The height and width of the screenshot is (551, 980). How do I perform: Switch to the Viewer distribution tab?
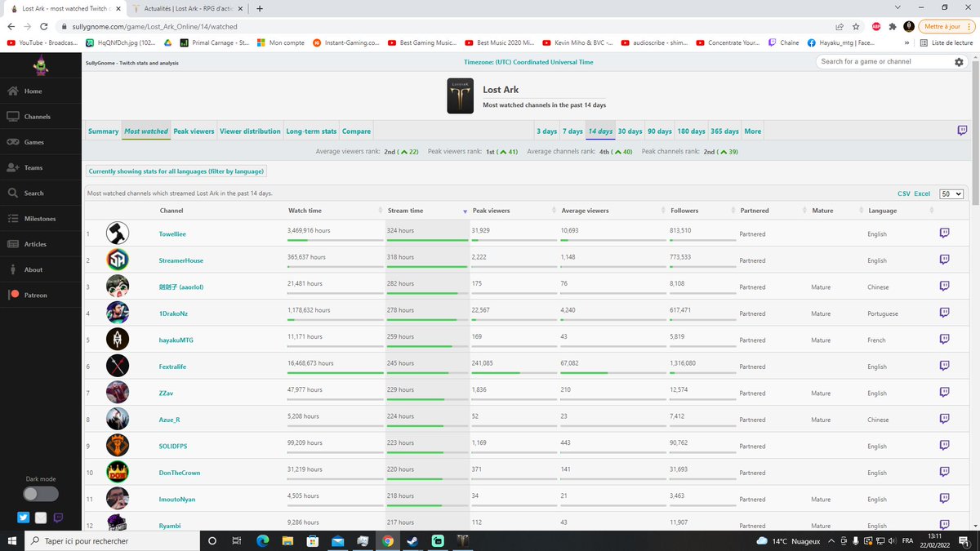point(250,131)
